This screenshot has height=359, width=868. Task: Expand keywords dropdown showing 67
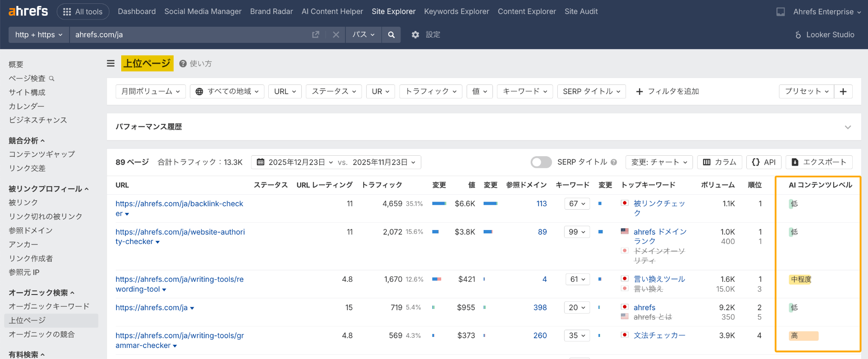[577, 204]
